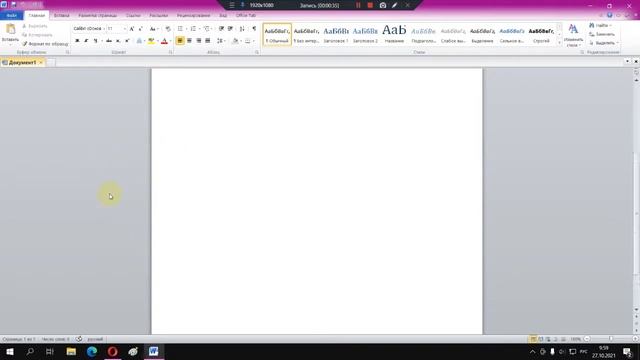Open Windows Start menu
640x360 pixels.
point(10,351)
